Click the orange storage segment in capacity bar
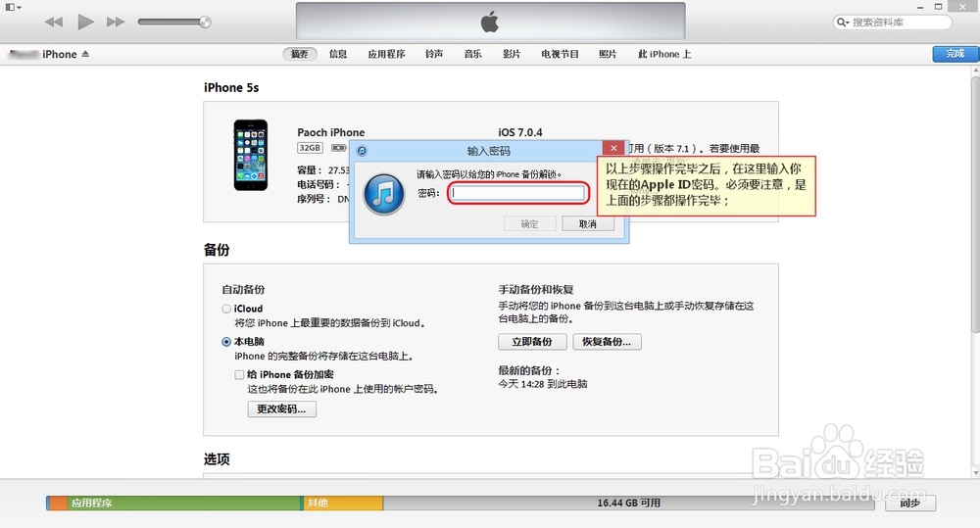The width and height of the screenshot is (980, 528). click(x=58, y=503)
